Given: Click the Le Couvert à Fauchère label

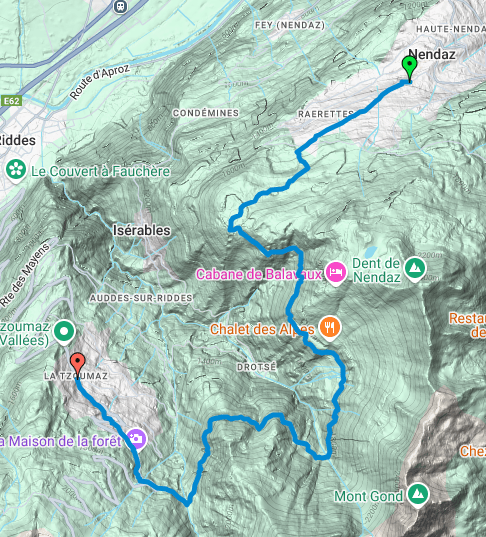Looking at the screenshot, I should pyautogui.click(x=101, y=172).
